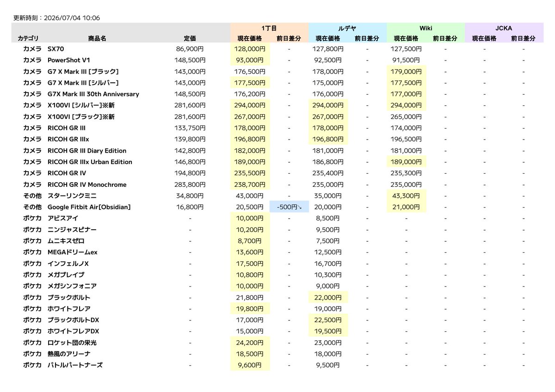Click G7 X Mark III [シルバー] product name
The width and height of the screenshot is (555, 392).
[x=83, y=83]
